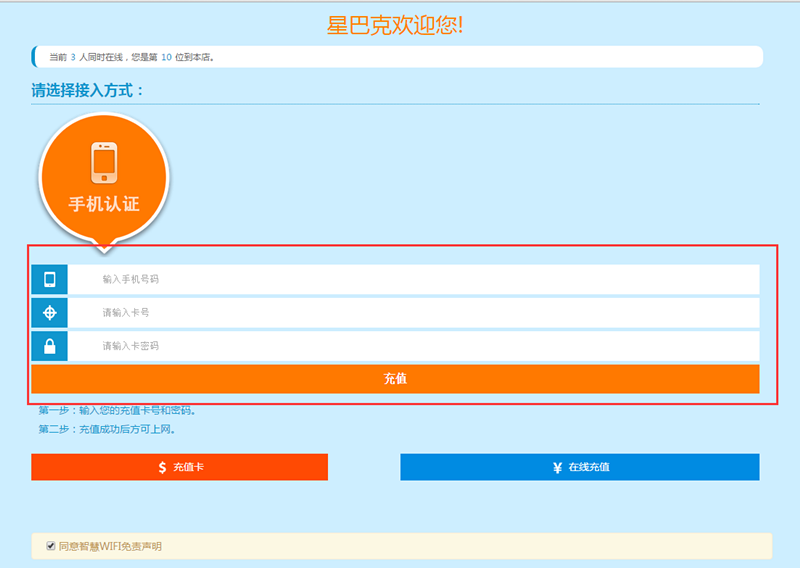The image size is (800, 568).
Task: Toggle the 同意智慧WIFI免责声明 checkbox
Action: click(x=51, y=546)
